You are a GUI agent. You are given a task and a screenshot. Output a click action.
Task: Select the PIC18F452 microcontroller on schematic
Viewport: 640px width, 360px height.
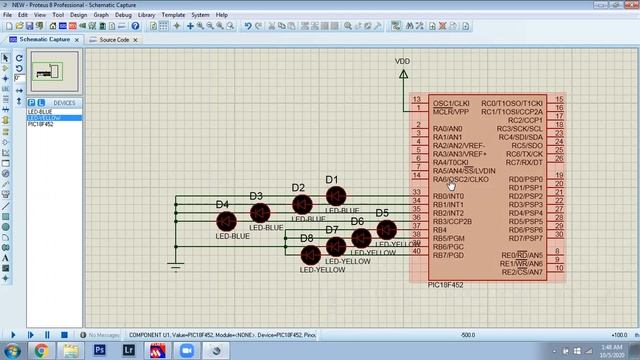[x=487, y=187]
